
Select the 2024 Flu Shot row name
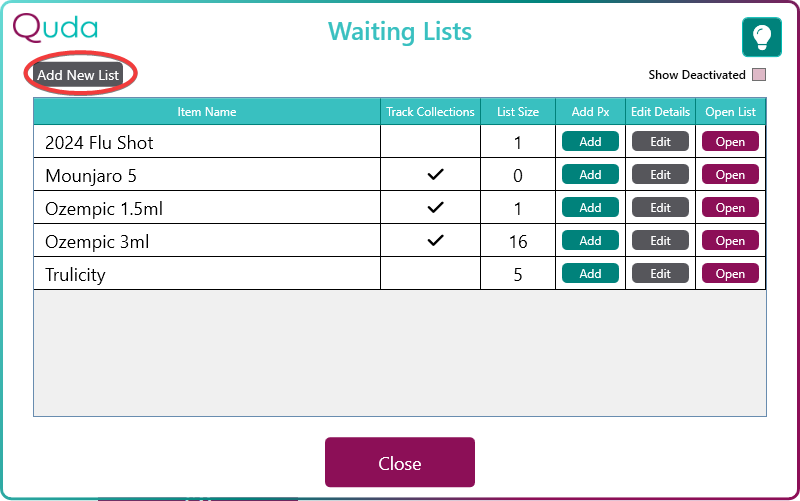99,142
